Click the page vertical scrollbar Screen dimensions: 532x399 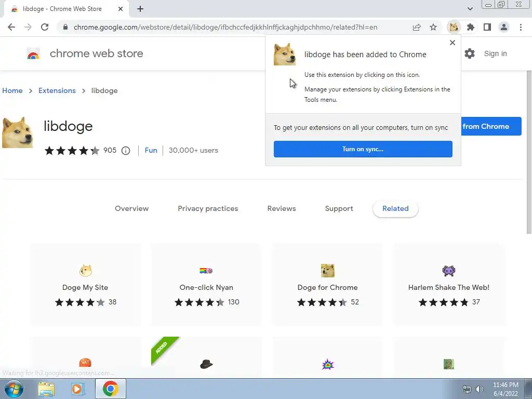point(529,153)
